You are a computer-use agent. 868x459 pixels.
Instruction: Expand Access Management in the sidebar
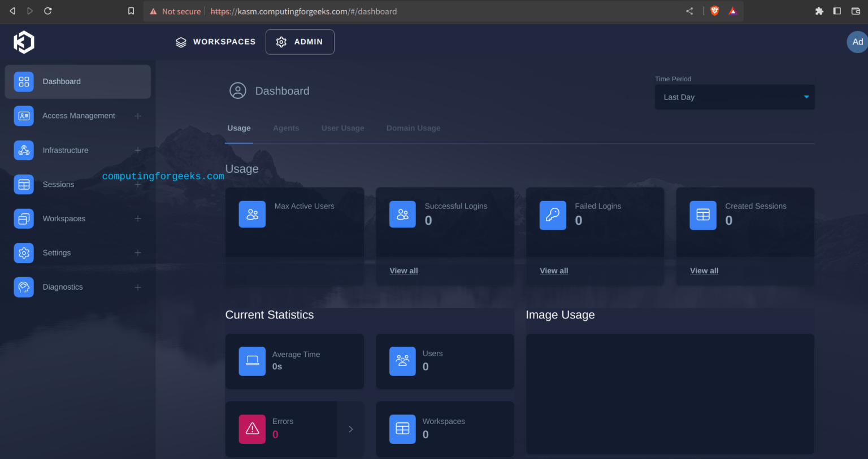click(x=138, y=116)
